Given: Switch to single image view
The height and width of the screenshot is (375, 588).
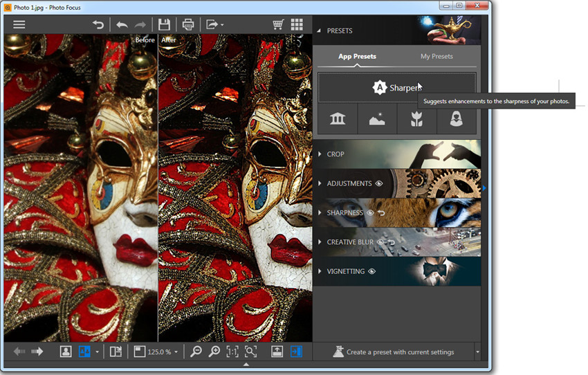Looking at the screenshot, I should tap(66, 351).
